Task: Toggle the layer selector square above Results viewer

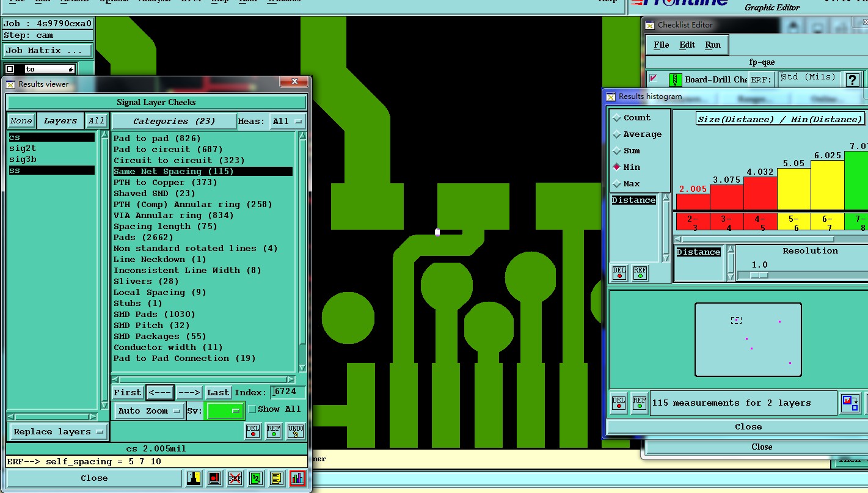Action: click(x=10, y=69)
